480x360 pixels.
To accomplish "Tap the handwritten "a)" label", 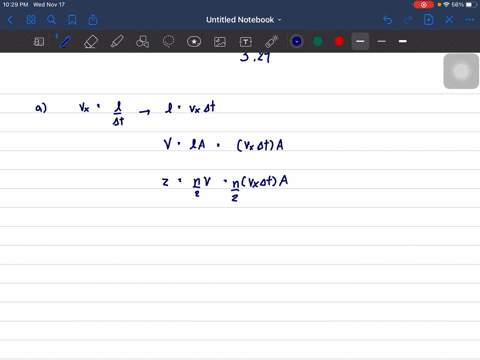I will [41, 108].
